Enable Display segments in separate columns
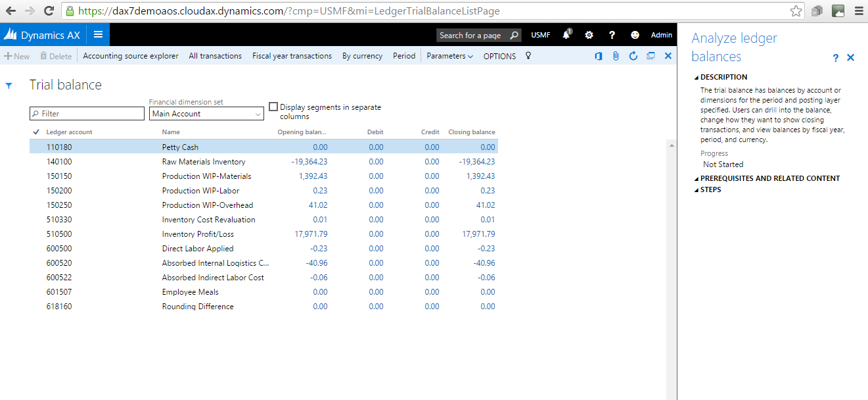 pyautogui.click(x=273, y=106)
